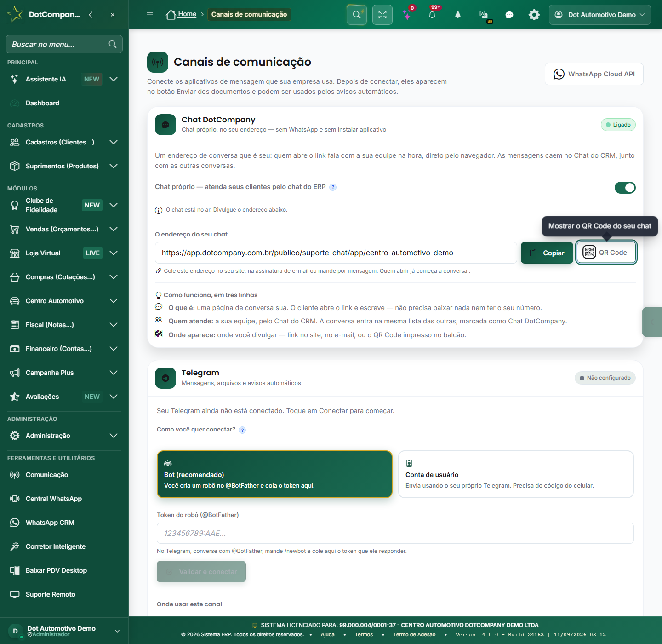Click the hamburger menu icon
This screenshot has width=662, height=644.
150,15
